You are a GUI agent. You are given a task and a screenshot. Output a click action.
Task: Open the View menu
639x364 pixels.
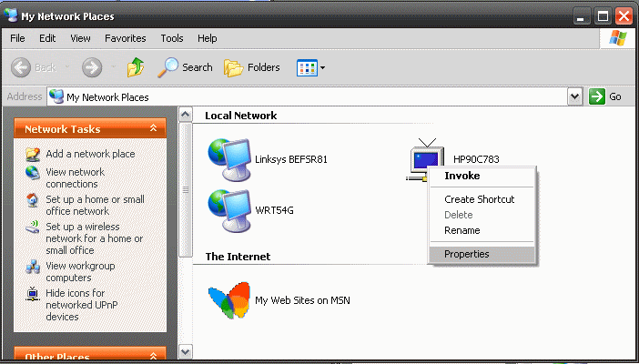click(80, 38)
